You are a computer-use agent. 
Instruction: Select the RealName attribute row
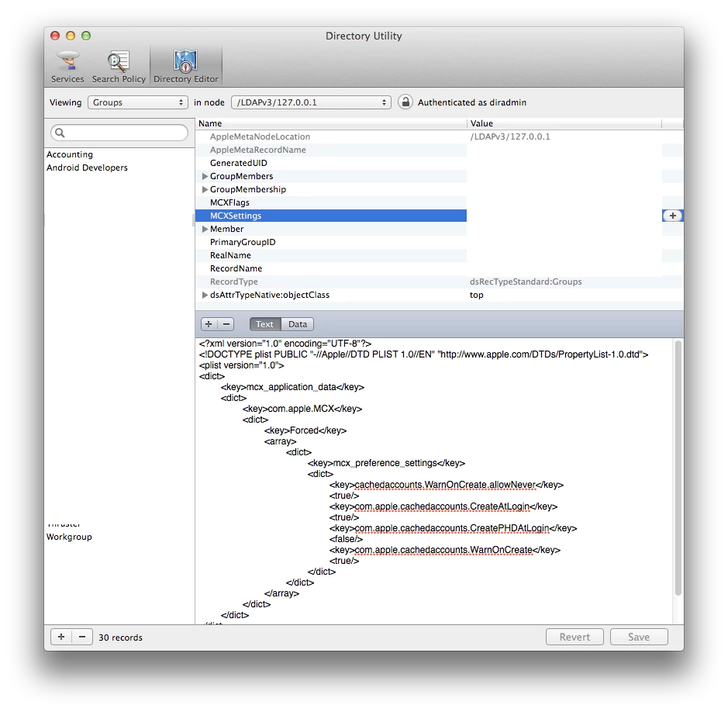click(440, 255)
